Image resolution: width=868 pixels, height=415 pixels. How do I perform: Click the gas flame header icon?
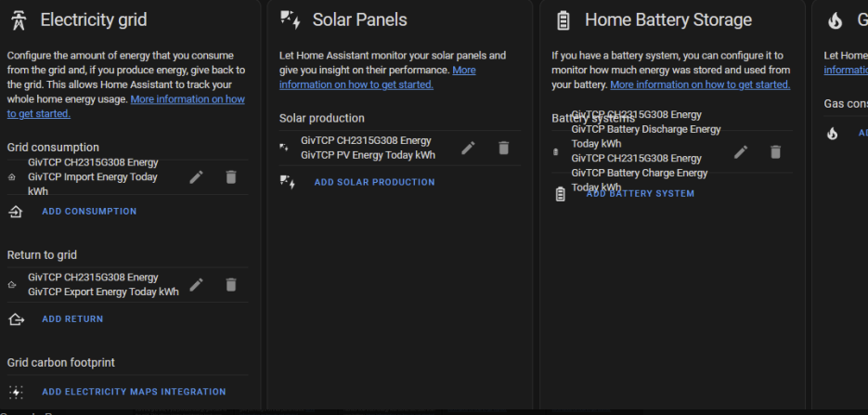click(835, 20)
